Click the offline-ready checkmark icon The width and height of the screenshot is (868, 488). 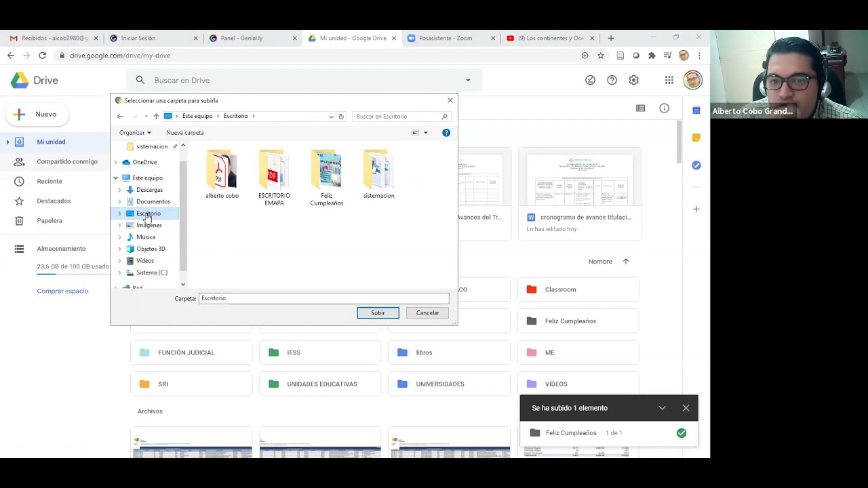[590, 80]
